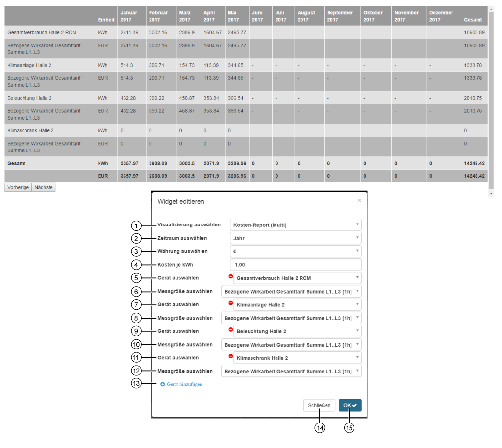Screen dimensions: 502x448
Task: Click the dropdown arrow on Zeitraum selector
Action: click(x=356, y=238)
